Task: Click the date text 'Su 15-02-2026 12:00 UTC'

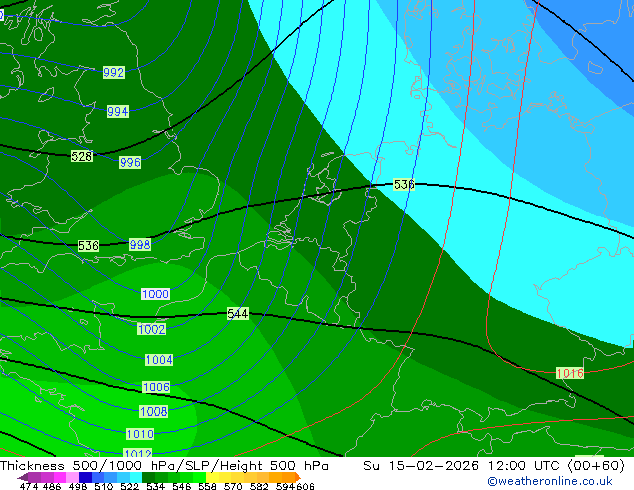Action: 464,466
